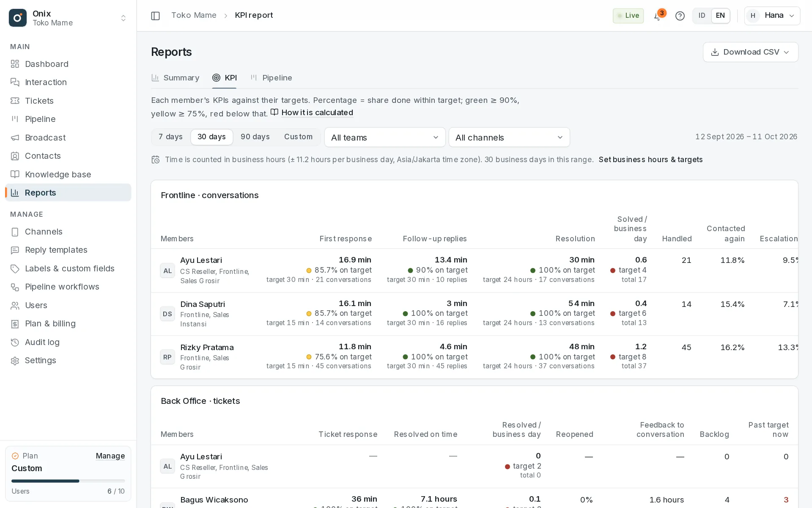Go to Toko Mame breadcrumb

tap(194, 15)
